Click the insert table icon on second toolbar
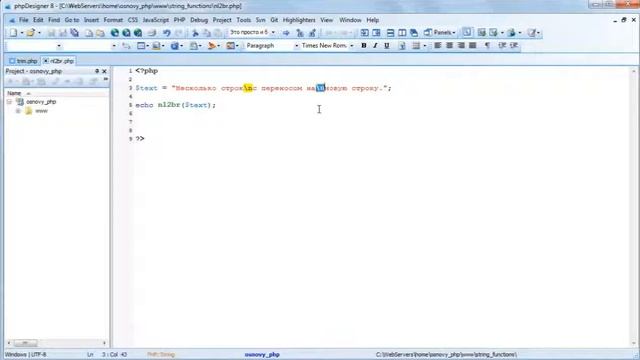This screenshot has height=360, width=640. 141,46
